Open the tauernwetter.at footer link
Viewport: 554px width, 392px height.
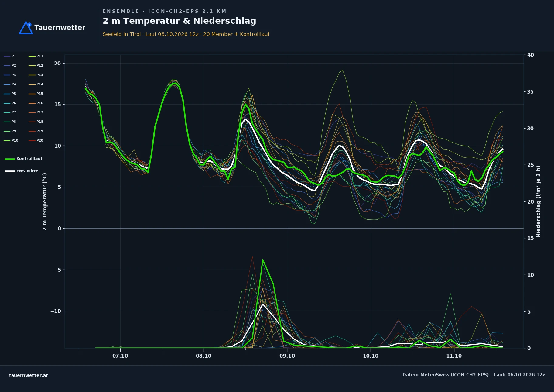click(29, 375)
